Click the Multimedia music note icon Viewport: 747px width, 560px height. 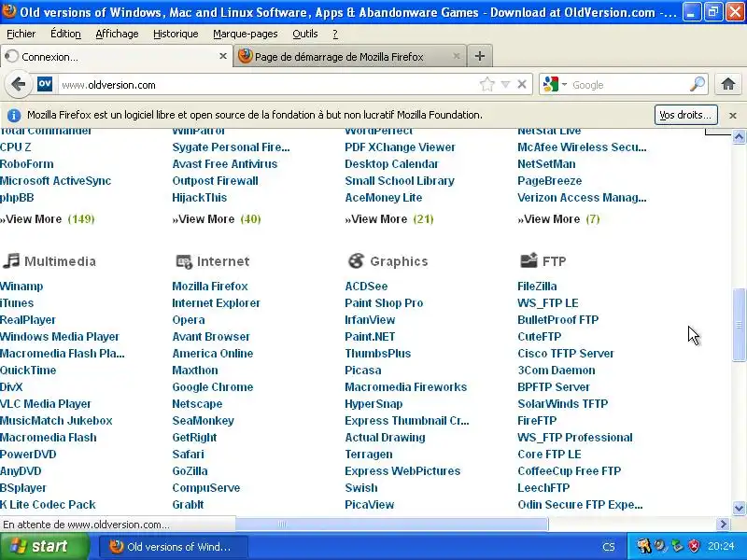[x=11, y=260]
